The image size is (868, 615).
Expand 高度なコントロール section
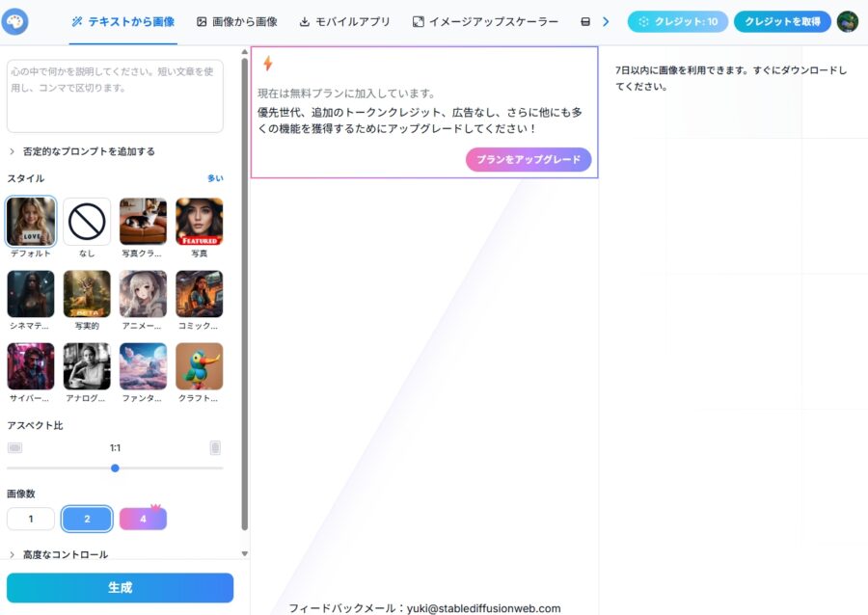[x=59, y=554]
